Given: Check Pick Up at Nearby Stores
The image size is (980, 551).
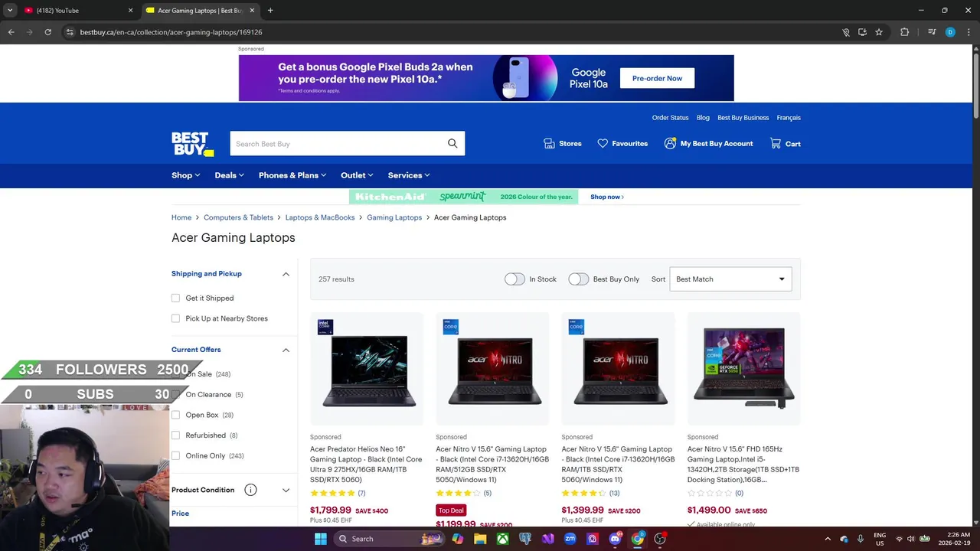Looking at the screenshot, I should click(176, 318).
